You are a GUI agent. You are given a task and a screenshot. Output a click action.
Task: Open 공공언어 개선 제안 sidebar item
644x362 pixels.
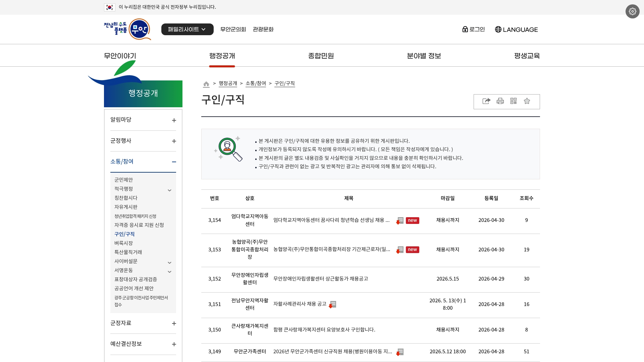134,289
